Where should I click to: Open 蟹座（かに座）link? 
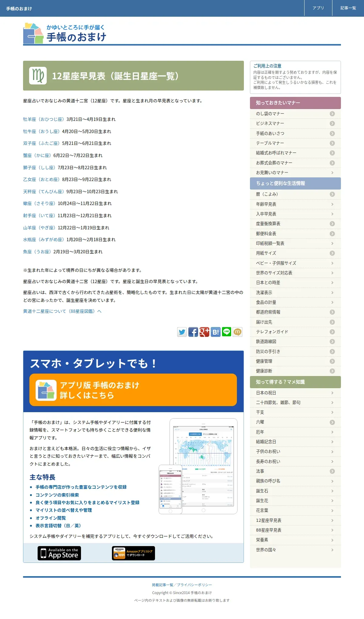point(37,156)
